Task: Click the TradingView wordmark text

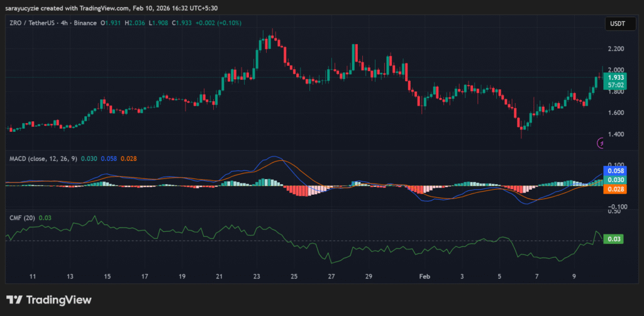Action: pos(58,300)
